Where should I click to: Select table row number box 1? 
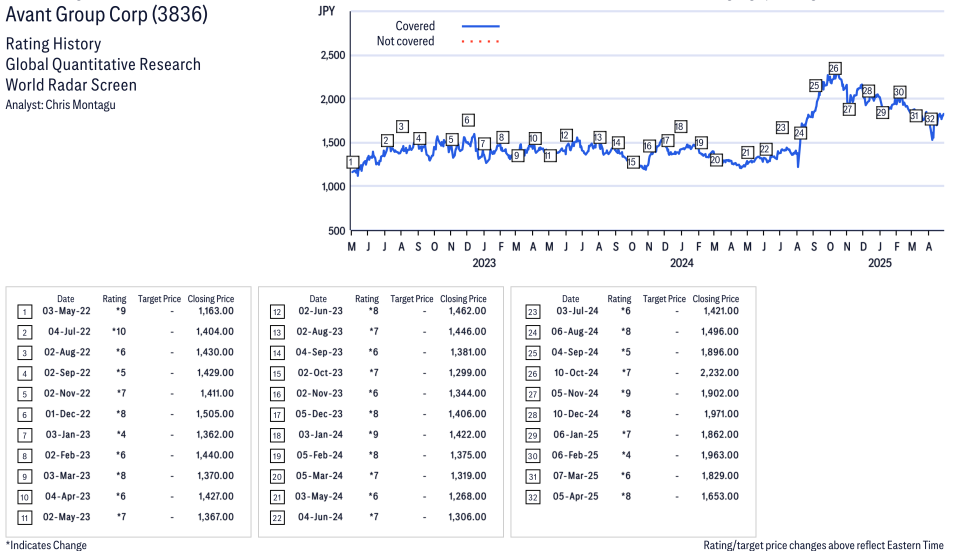[24, 312]
